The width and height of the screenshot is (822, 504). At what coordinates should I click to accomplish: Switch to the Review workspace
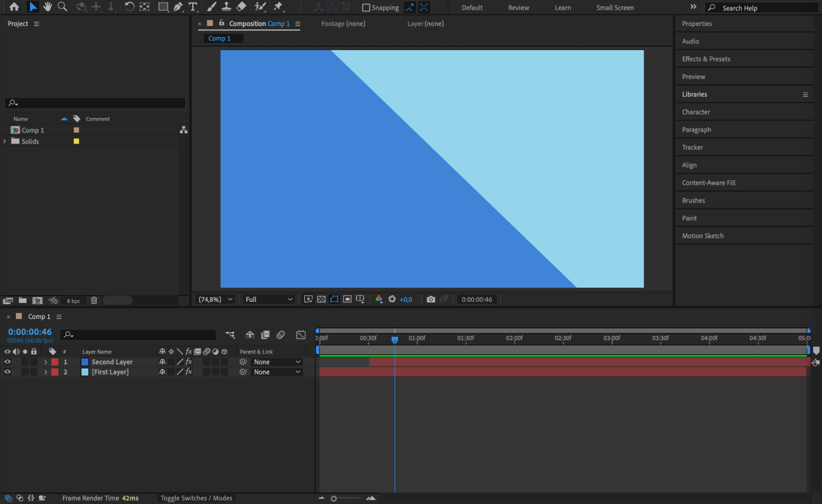click(518, 7)
